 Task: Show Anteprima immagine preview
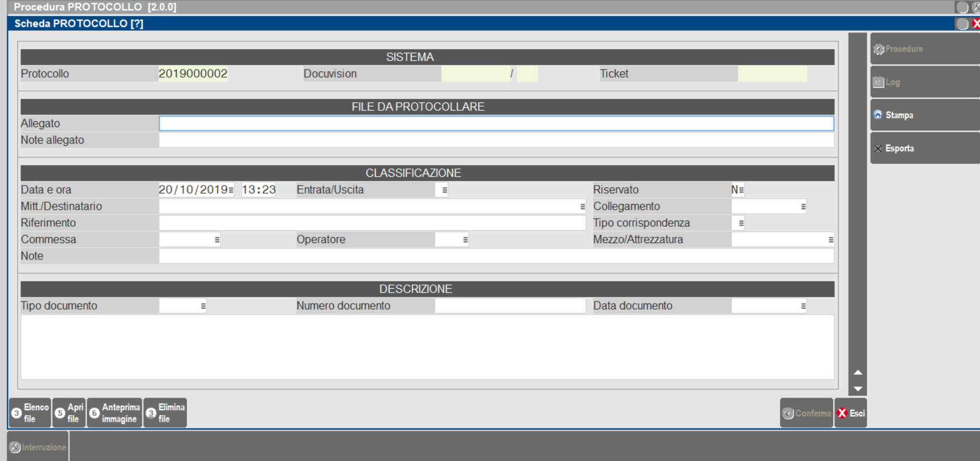[115, 413]
